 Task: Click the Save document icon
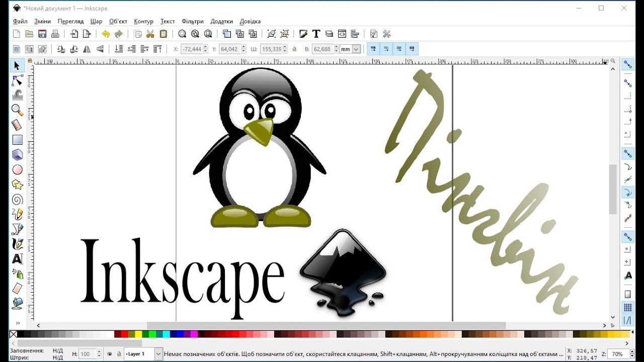[x=42, y=34]
